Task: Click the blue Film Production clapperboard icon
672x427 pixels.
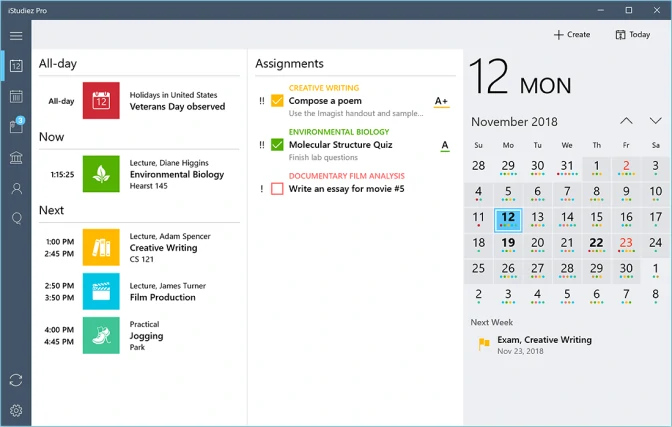Action: pos(101,292)
